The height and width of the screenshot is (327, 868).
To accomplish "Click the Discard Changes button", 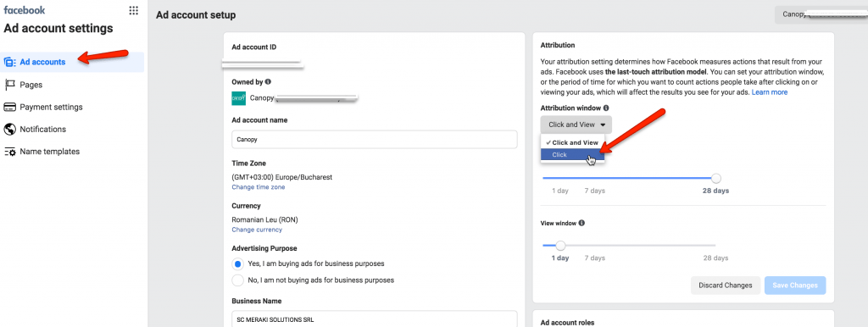I will [x=726, y=285].
